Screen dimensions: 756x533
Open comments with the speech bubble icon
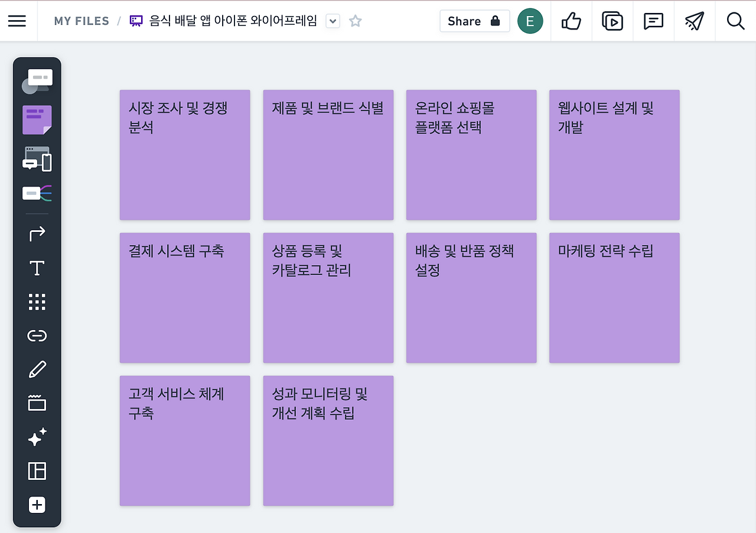pyautogui.click(x=653, y=21)
